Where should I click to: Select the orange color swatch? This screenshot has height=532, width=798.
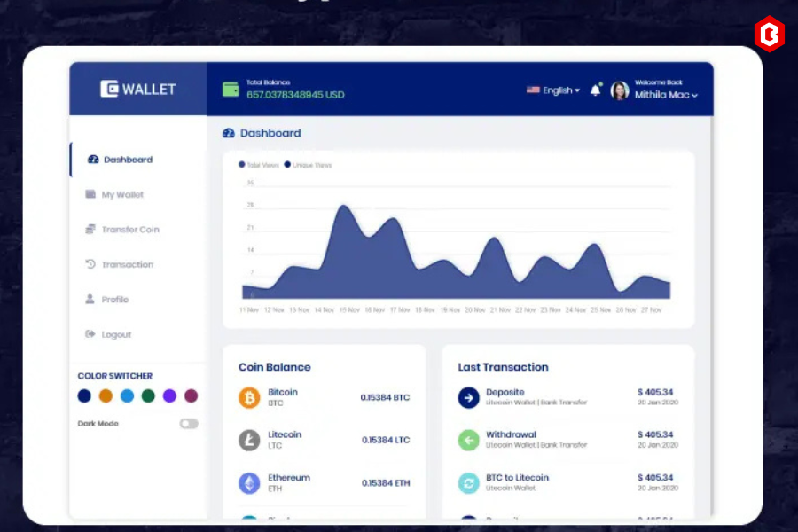click(x=106, y=395)
